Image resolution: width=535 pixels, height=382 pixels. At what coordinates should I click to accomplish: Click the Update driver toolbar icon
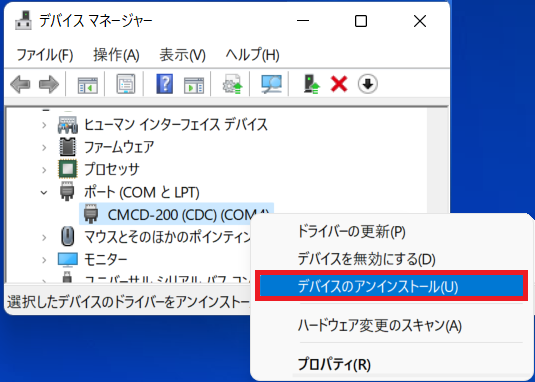(x=311, y=84)
